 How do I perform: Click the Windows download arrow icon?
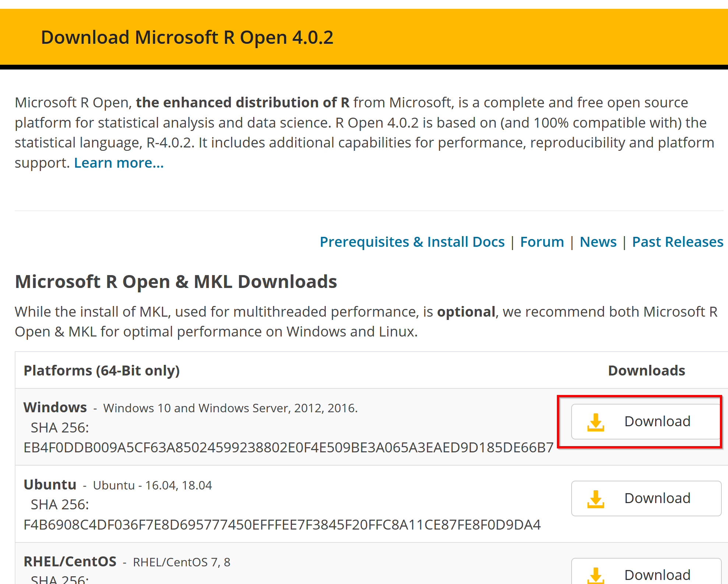(x=596, y=422)
